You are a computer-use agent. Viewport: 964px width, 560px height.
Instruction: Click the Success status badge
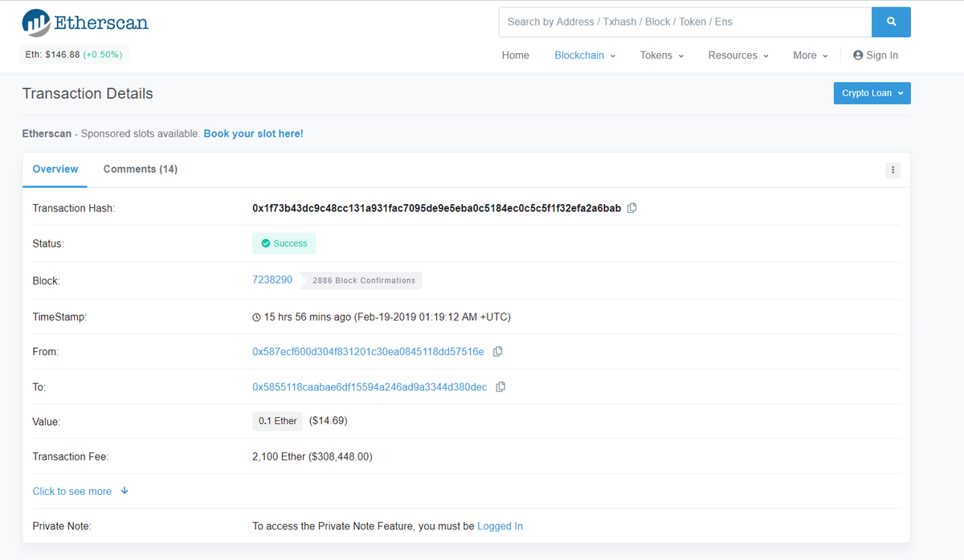pos(284,243)
